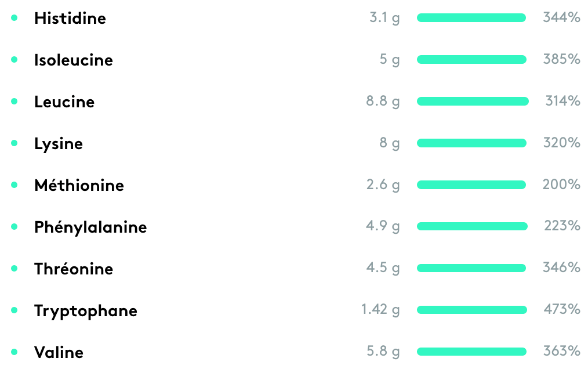Viewport: 588px width, 369px height.
Task: Click the 385% value for Isoleucine
Action: pos(561,60)
